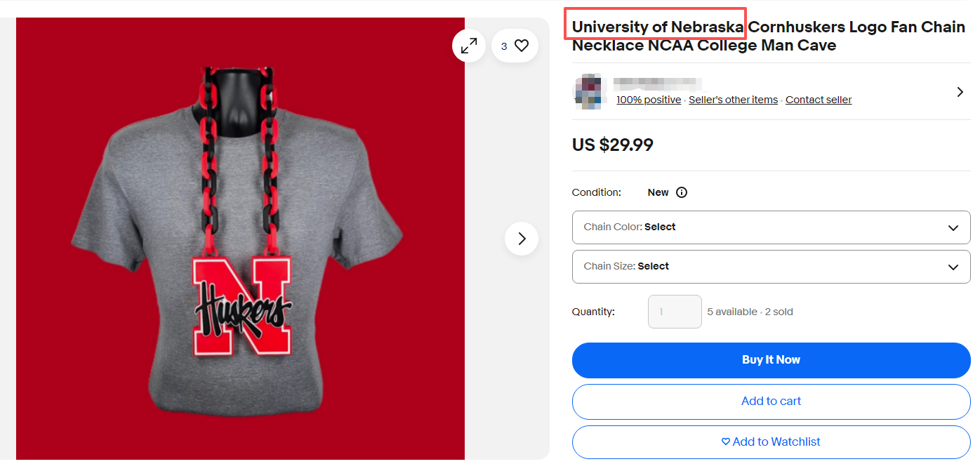This screenshot has height=471, width=980.
Task: Expand the Chain Color dropdown
Action: point(771,227)
